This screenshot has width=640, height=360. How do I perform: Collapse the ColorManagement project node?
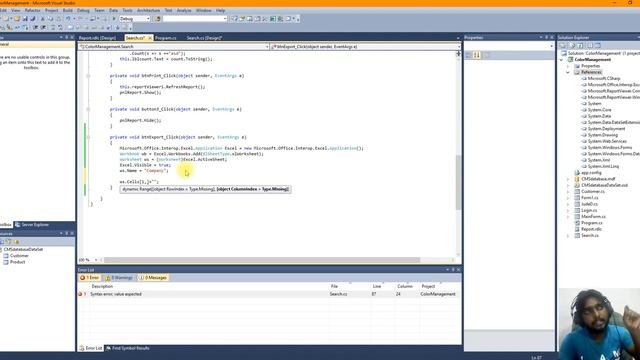coord(562,60)
